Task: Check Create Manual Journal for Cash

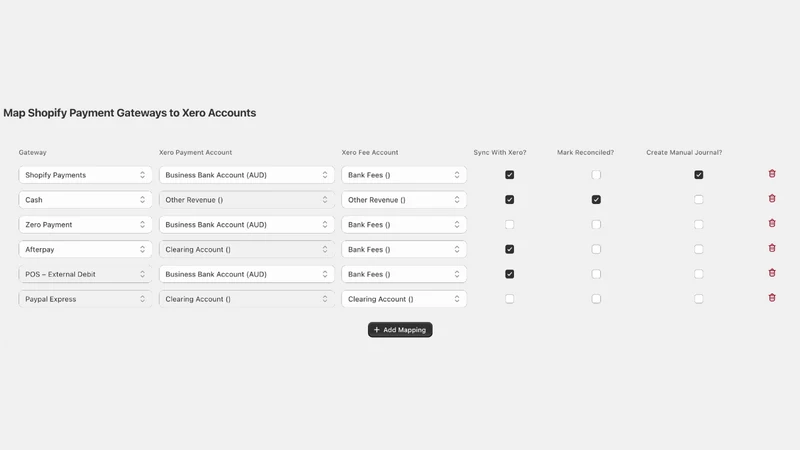Action: pyautogui.click(x=698, y=199)
